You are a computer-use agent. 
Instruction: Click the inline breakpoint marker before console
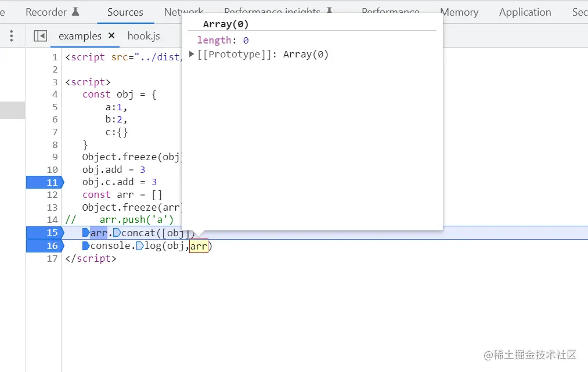pos(86,246)
